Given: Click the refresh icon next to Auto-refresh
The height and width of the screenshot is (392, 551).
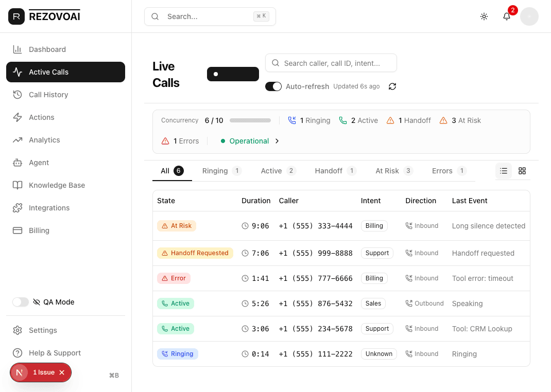Looking at the screenshot, I should point(392,86).
